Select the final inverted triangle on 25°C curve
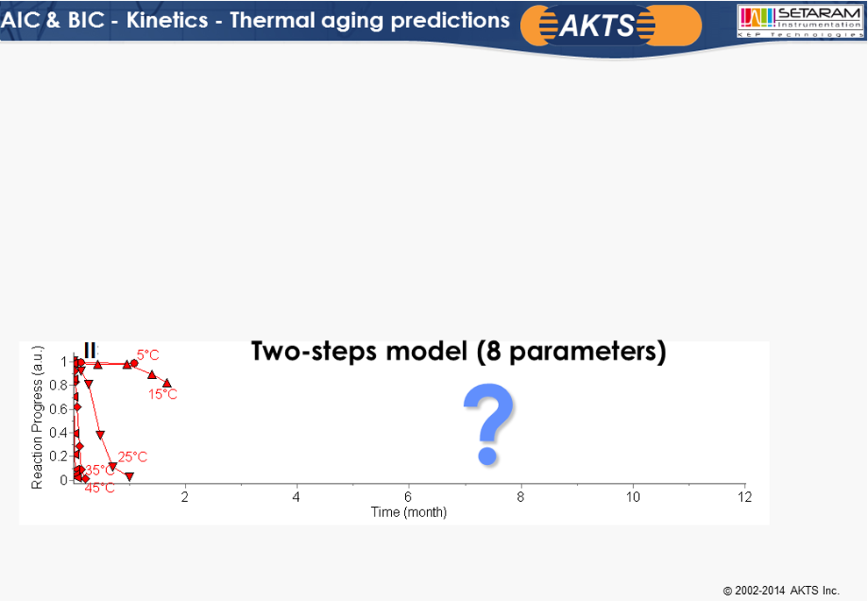This screenshot has width=868, height=601. click(x=129, y=476)
